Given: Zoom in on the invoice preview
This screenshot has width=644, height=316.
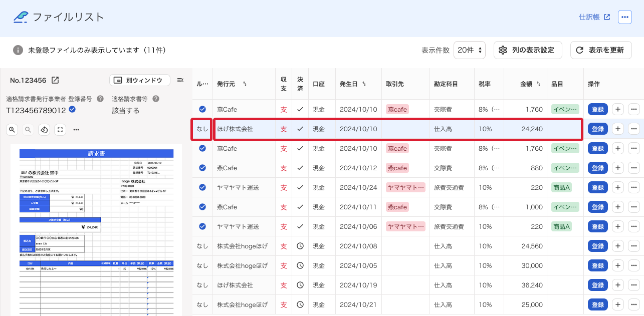Looking at the screenshot, I should (12, 130).
